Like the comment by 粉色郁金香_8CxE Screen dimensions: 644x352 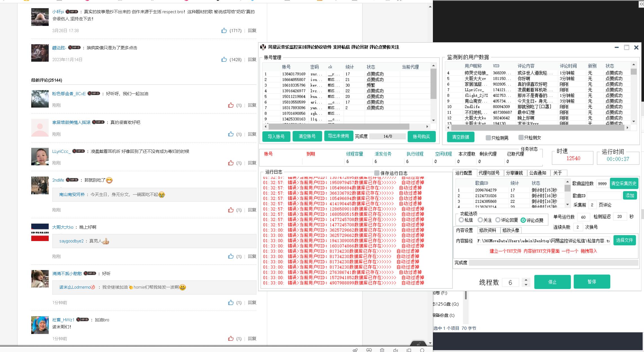tap(231, 105)
